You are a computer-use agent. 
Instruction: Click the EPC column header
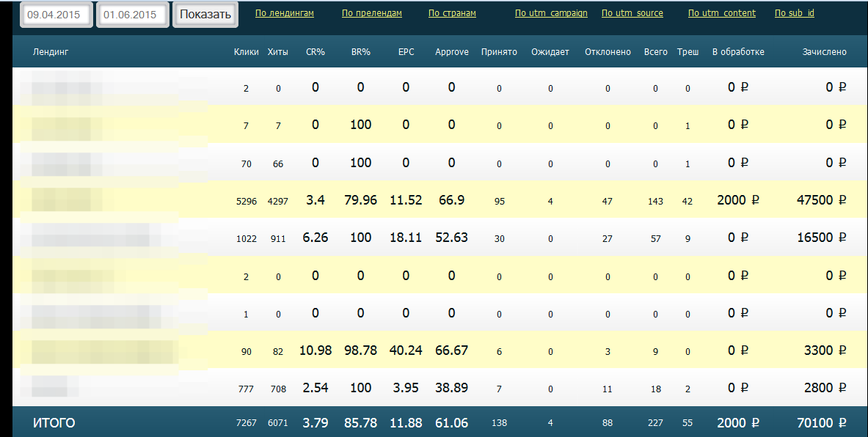(406, 52)
